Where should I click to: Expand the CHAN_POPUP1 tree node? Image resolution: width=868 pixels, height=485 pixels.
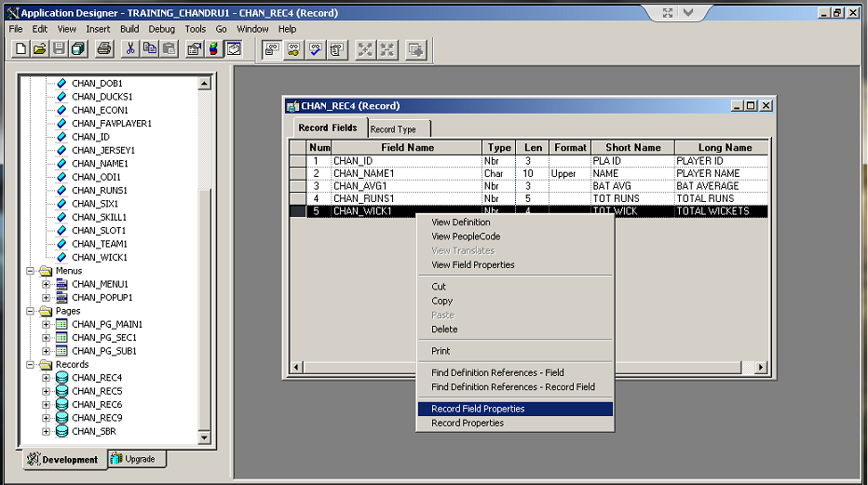pyautogui.click(x=46, y=298)
